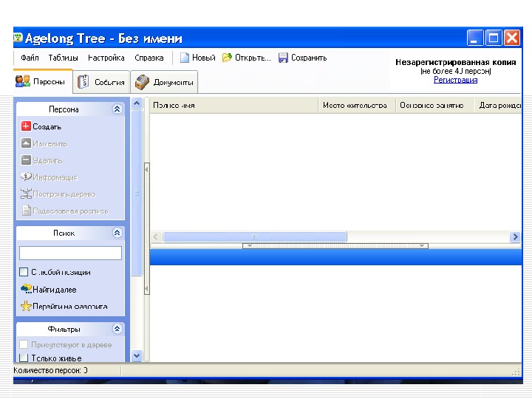Click the sidebar scroll up arrow
Image resolution: width=532 pixels, height=399 pixels.
137,103
